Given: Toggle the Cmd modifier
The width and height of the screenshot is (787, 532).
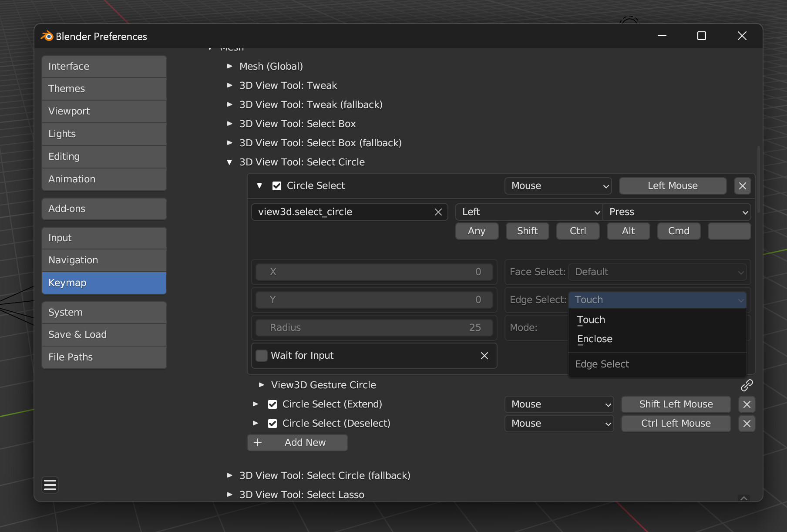Looking at the screenshot, I should click(x=679, y=231).
